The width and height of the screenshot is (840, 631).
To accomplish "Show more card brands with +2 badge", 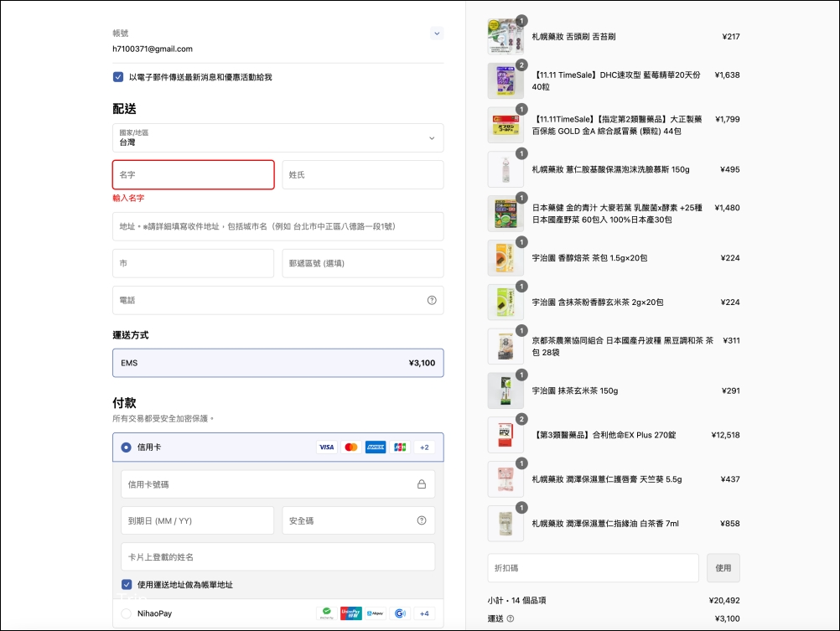I will 425,447.
